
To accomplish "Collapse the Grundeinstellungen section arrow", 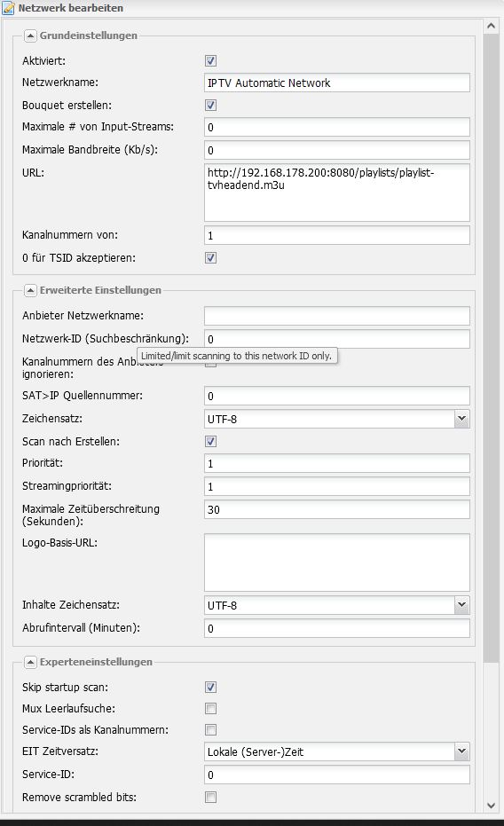I will [30, 35].
